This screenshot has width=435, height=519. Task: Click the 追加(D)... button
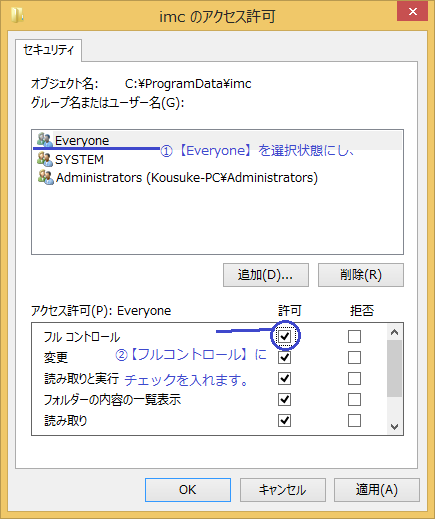click(x=266, y=275)
